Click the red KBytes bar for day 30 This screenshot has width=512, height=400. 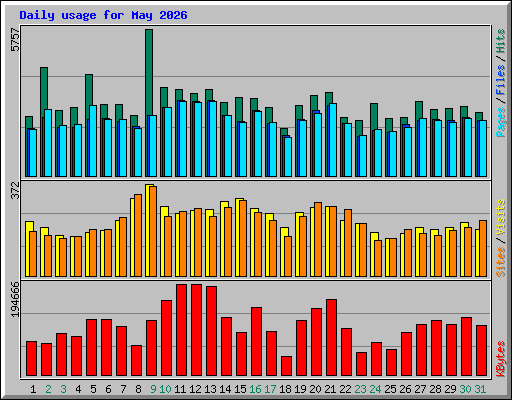[466, 347]
